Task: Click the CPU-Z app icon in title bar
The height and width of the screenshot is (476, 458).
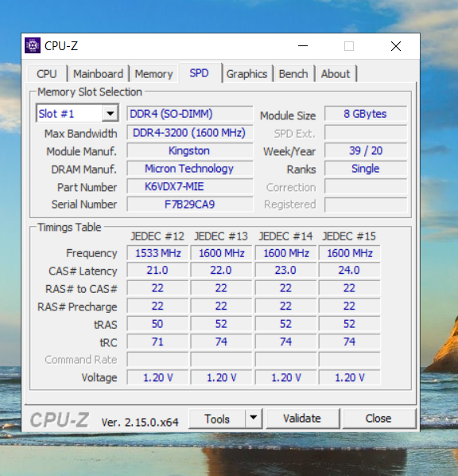Action: pos(33,45)
